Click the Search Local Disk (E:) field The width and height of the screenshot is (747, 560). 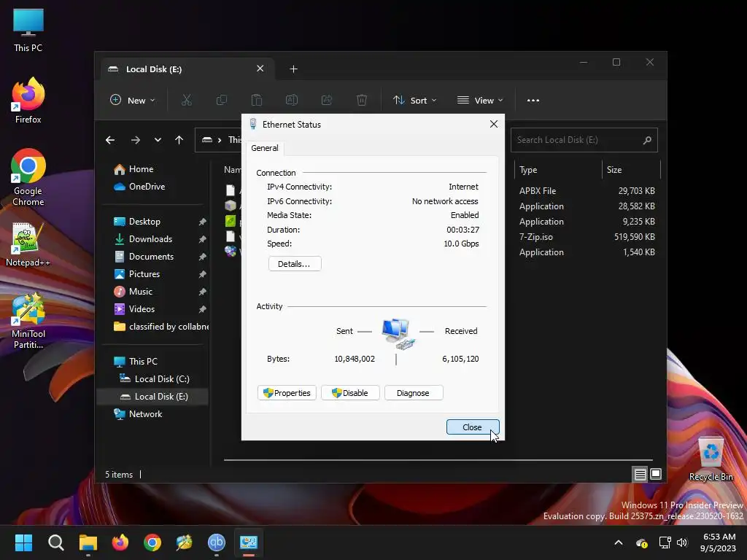584,140
